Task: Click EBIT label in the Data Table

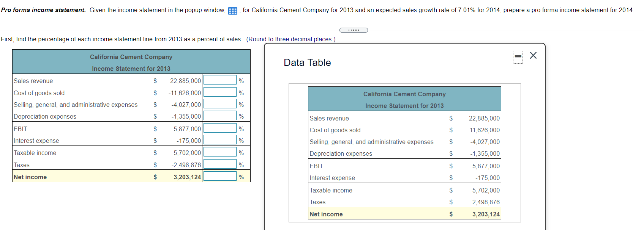Action: 316,166
